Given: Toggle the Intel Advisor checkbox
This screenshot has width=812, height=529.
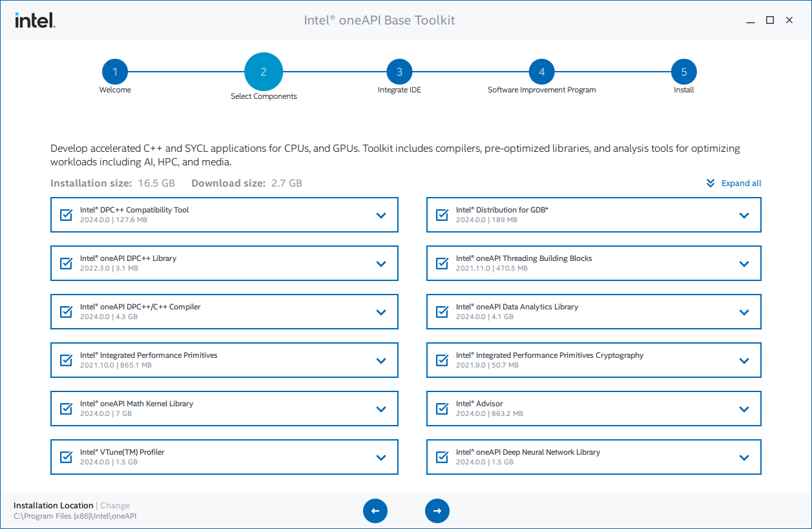Looking at the screenshot, I should click(442, 409).
